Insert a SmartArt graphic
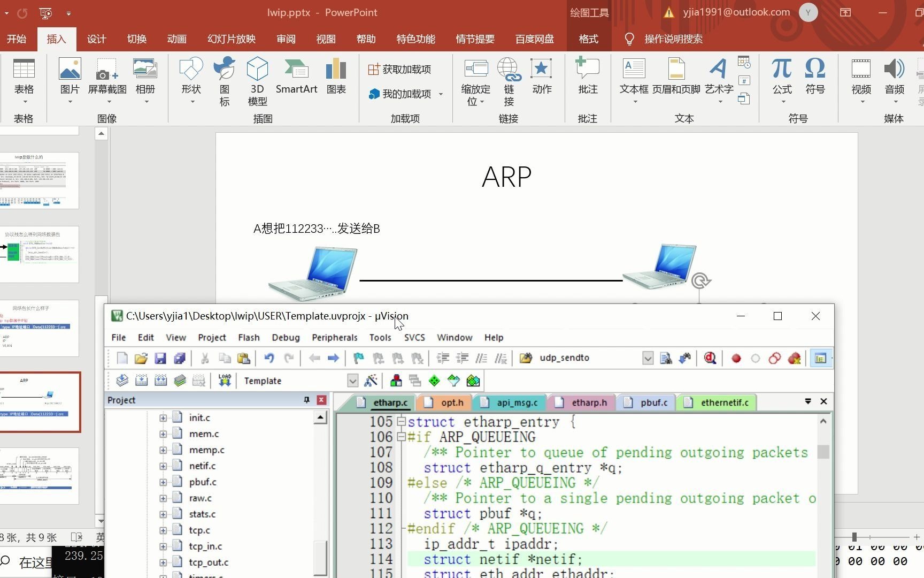 296,80
